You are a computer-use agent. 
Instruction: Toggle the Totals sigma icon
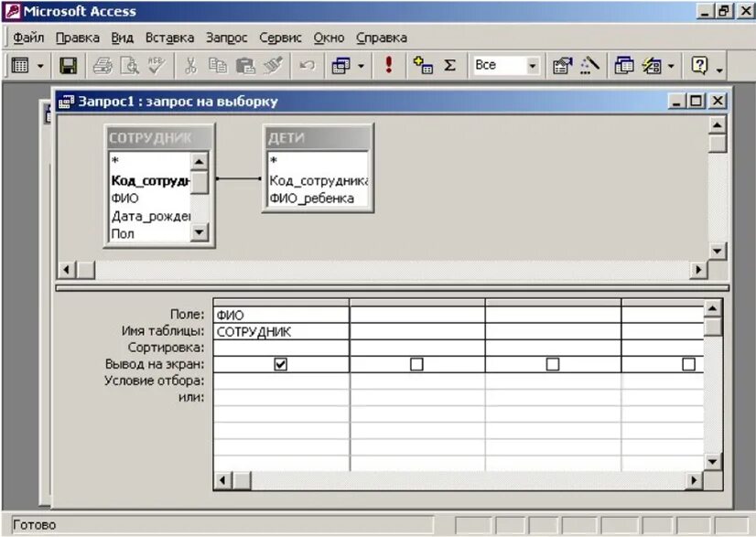[x=449, y=65]
